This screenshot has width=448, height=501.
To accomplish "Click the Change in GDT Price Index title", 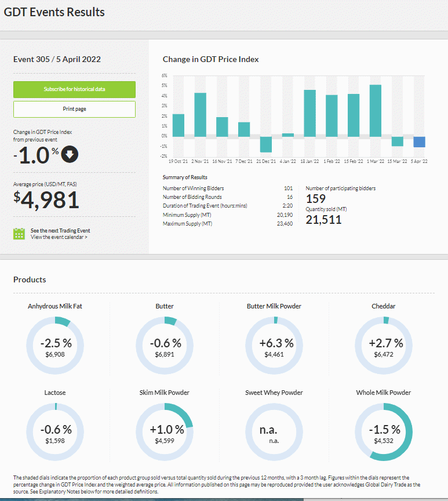I will [x=211, y=59].
